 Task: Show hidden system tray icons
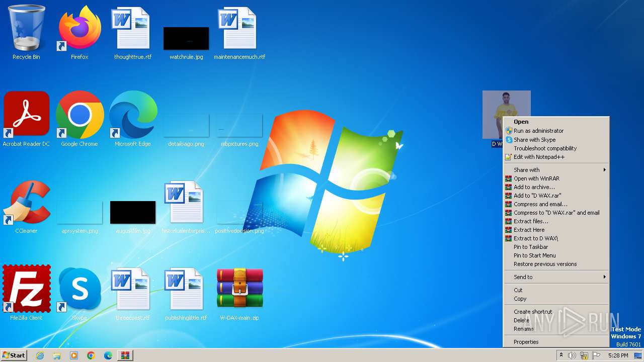561,355
